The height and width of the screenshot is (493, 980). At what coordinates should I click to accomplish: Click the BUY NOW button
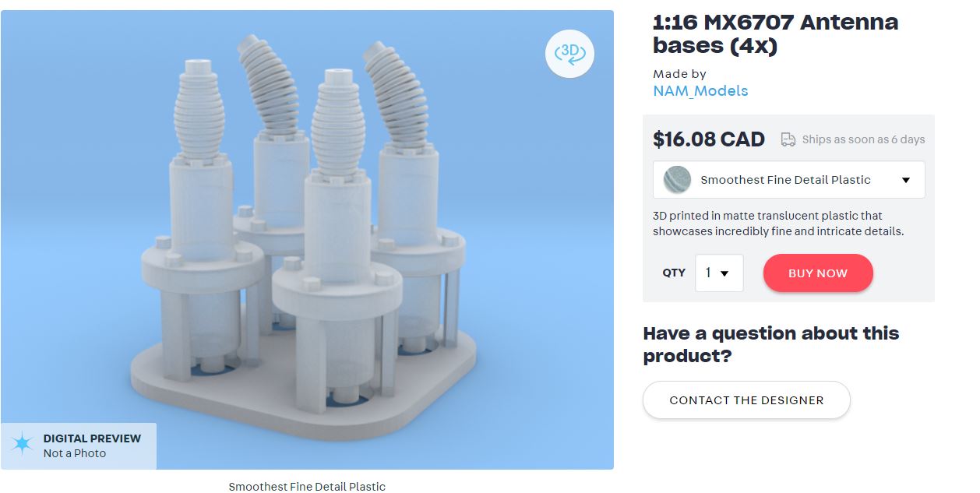coord(818,273)
